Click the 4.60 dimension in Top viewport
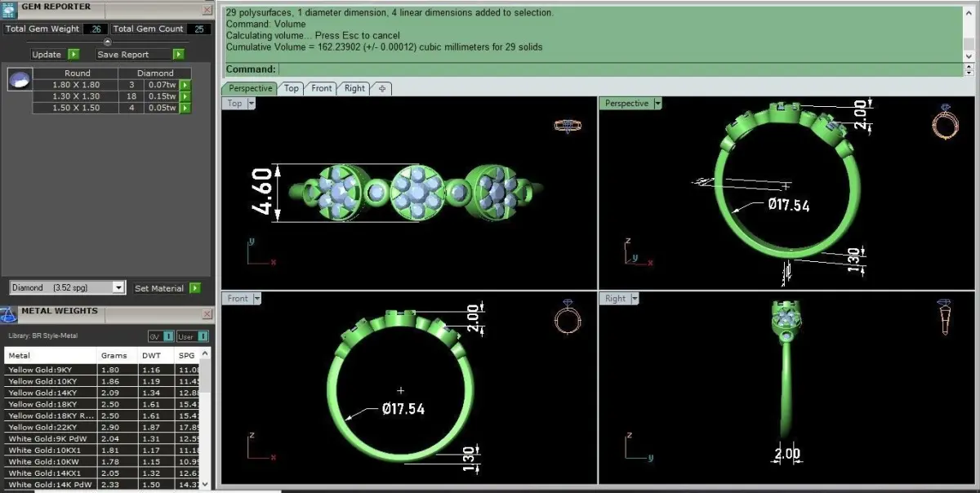The width and height of the screenshot is (980, 493). coord(261,192)
